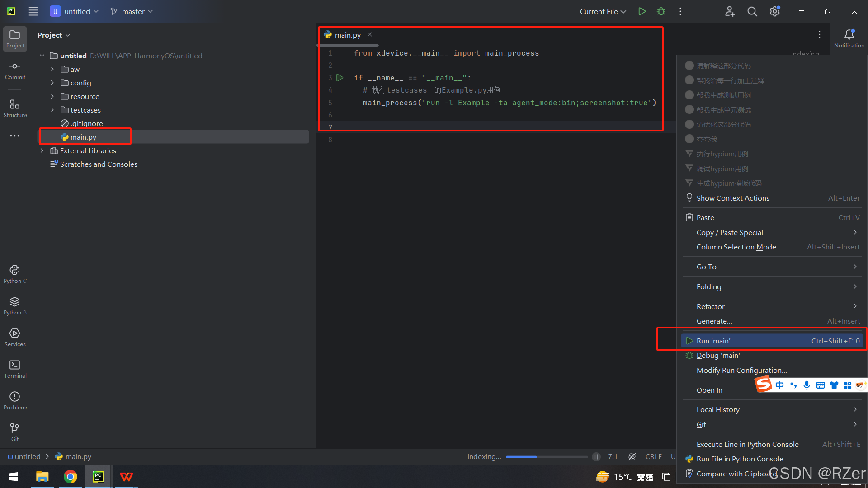Open more run actions in the toolbar
Screen dimensions: 868x488
pos(680,11)
